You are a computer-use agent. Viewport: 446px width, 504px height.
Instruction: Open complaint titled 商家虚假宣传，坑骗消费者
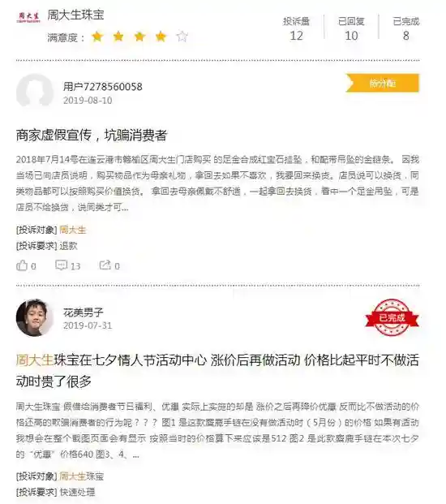92,135
